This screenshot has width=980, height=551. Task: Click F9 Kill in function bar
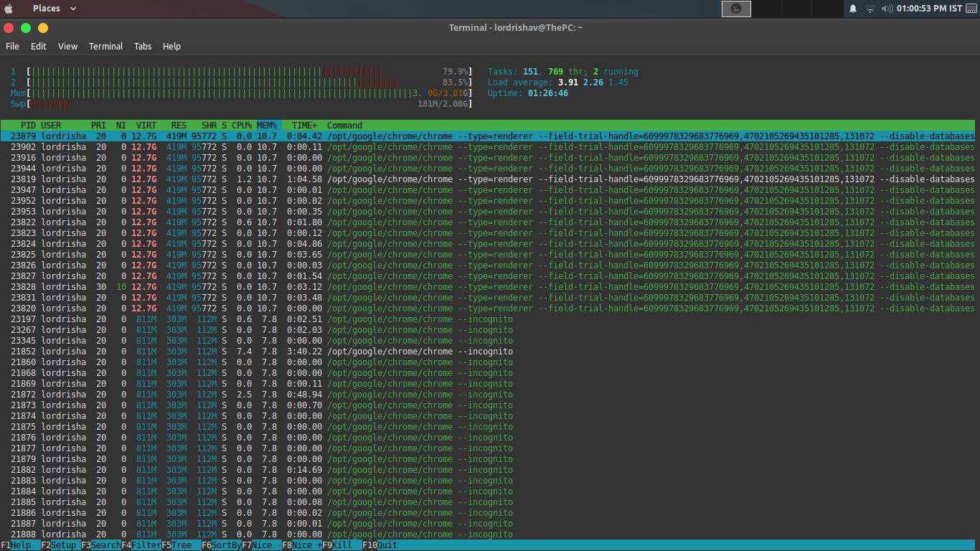[x=342, y=545]
